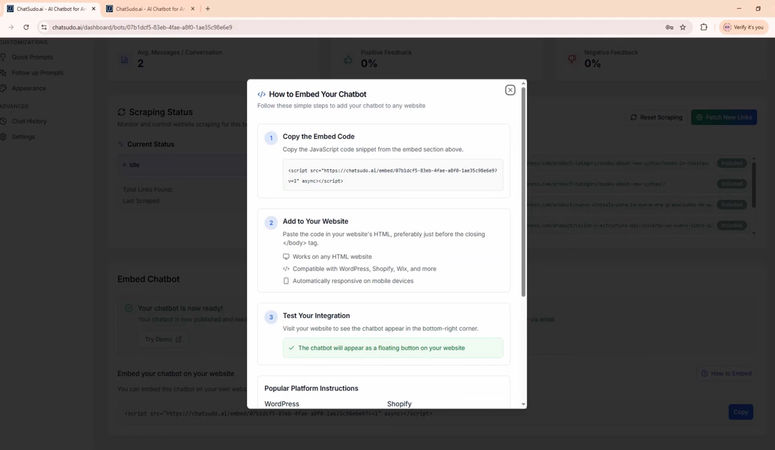Click the Avg. Messages per Conversation icon
775x450 pixels.
(125, 60)
